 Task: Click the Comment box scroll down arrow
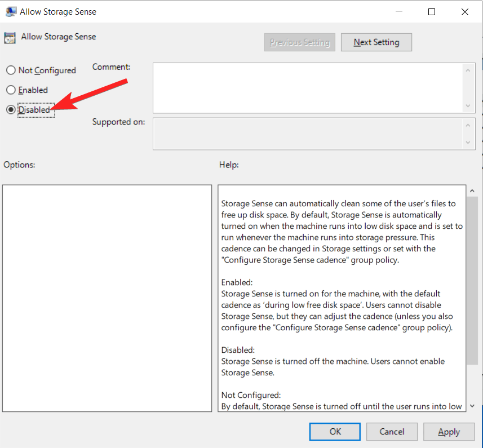pos(468,106)
